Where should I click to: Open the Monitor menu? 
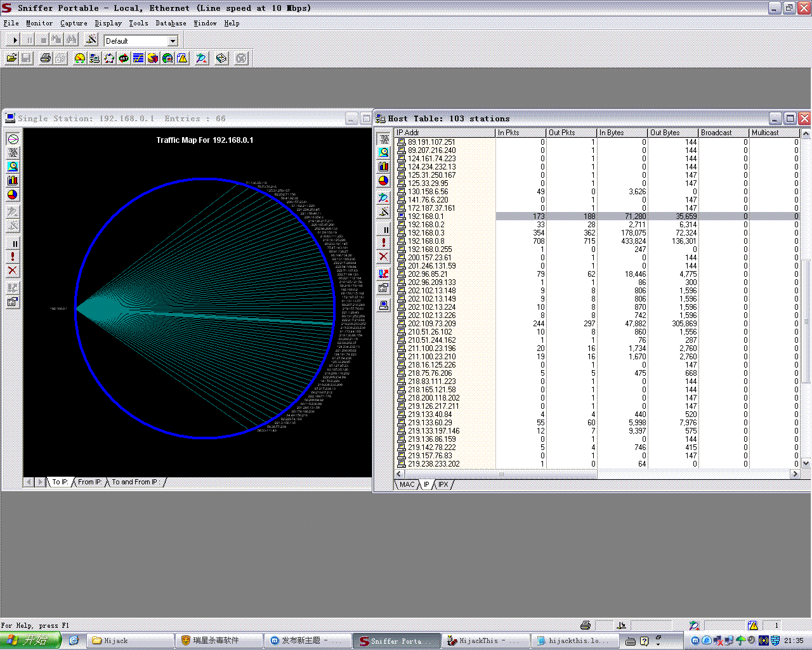(x=39, y=23)
